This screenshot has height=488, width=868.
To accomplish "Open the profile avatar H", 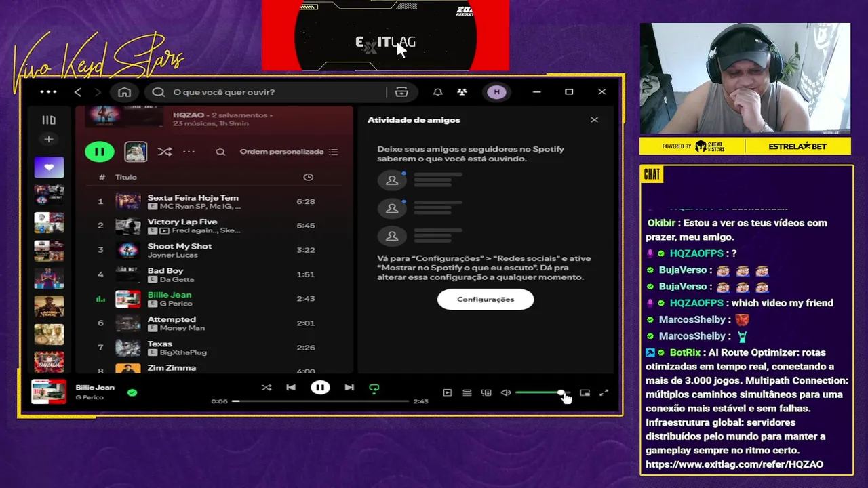I will 496,92.
